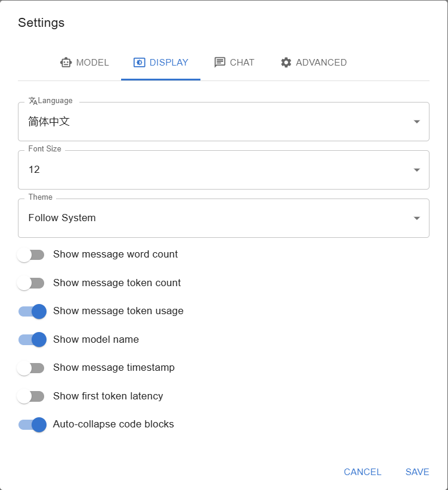448x490 pixels.
Task: Click the gear icon next to ADVANCED
Action: 285,62
